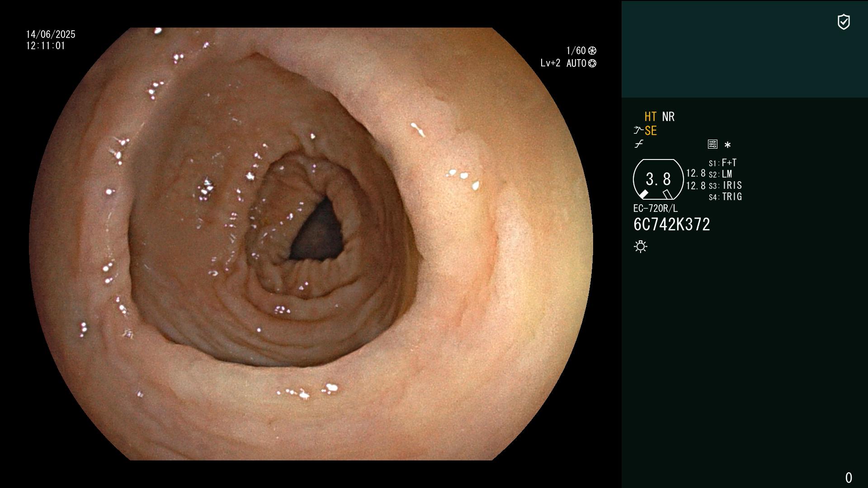868x488 pixels.
Task: Click the AUTO iris mode text
Action: click(x=576, y=63)
